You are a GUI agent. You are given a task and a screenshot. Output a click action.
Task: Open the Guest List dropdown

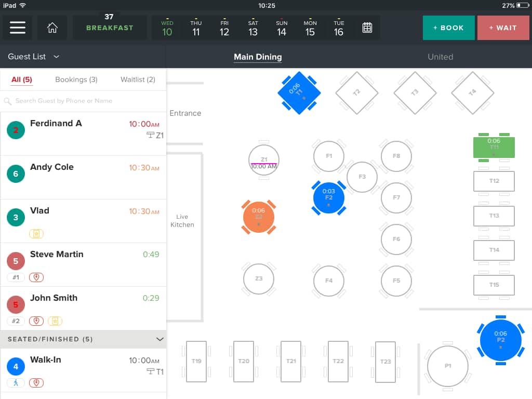point(34,57)
